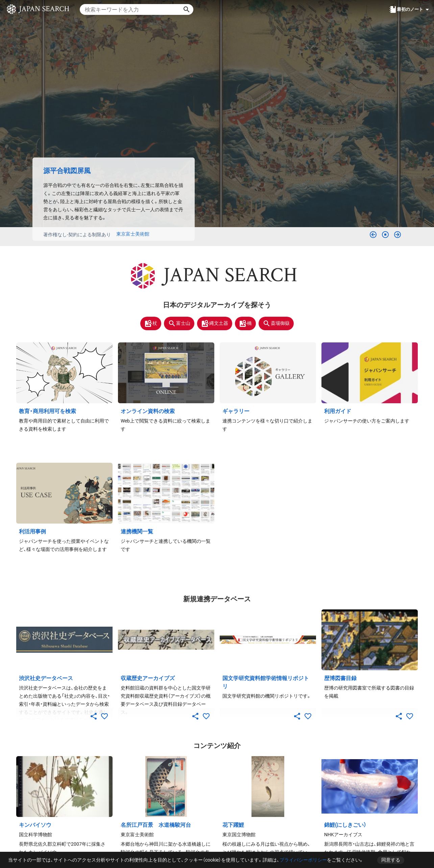Open the 源平合戦図屏風 title link

pos(67,171)
